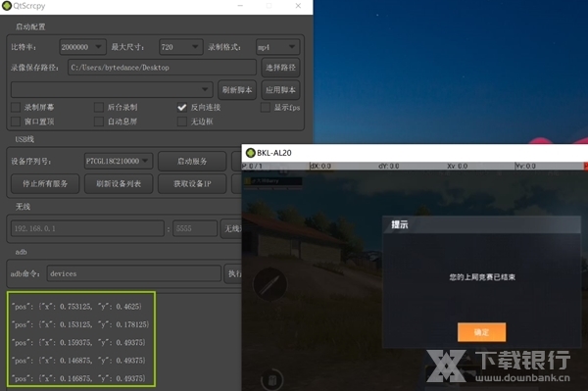Screen dimensions: 588x391
Task: Toggle the 显示fps checkbox
Action: (x=266, y=108)
